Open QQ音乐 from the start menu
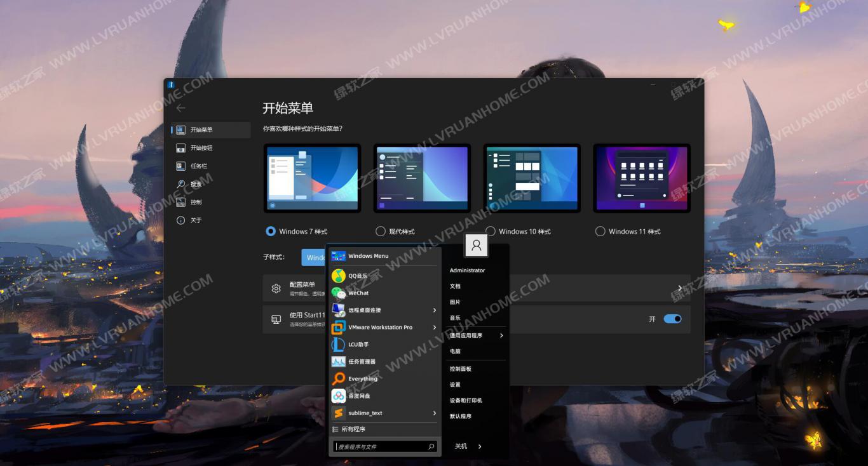This screenshot has width=868, height=466. (358, 276)
